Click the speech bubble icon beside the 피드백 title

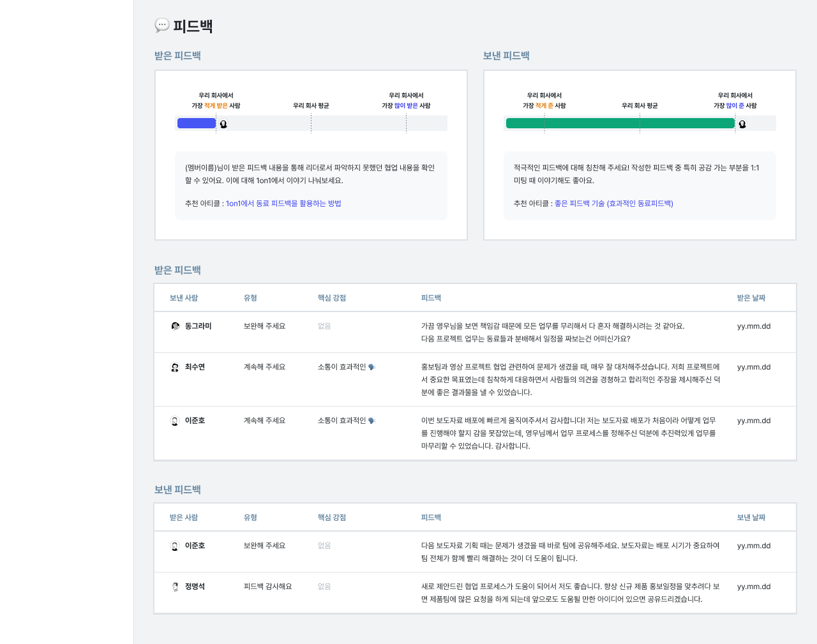(x=161, y=26)
